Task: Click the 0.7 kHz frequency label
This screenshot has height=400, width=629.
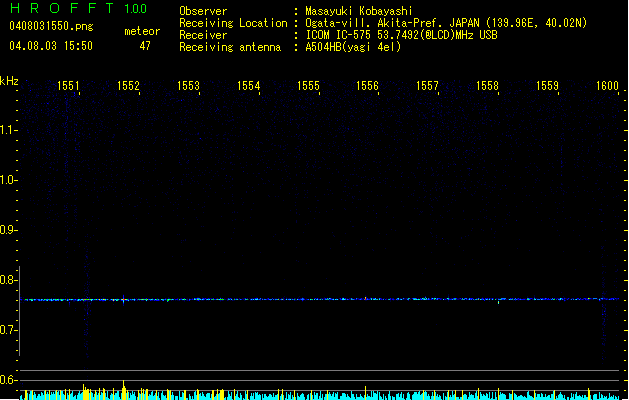Action: [x=8, y=330]
